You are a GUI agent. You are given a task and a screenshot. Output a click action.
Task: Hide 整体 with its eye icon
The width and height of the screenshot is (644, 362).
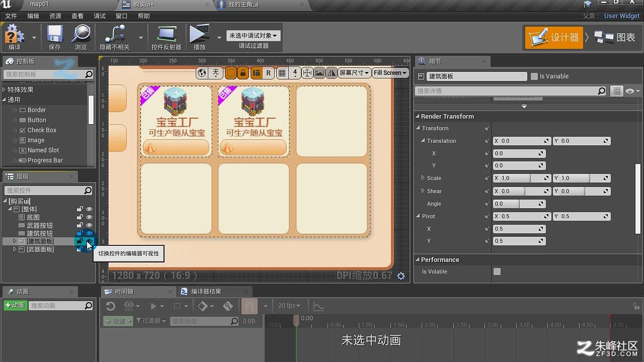(x=89, y=209)
